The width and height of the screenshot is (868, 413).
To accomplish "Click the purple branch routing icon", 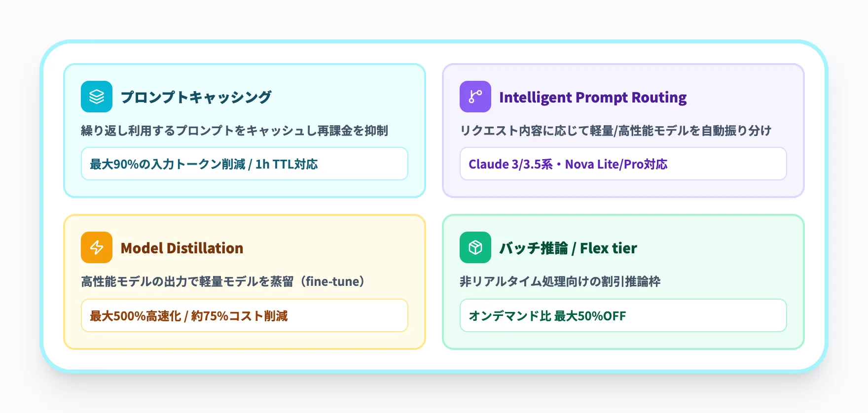I will coord(475,97).
